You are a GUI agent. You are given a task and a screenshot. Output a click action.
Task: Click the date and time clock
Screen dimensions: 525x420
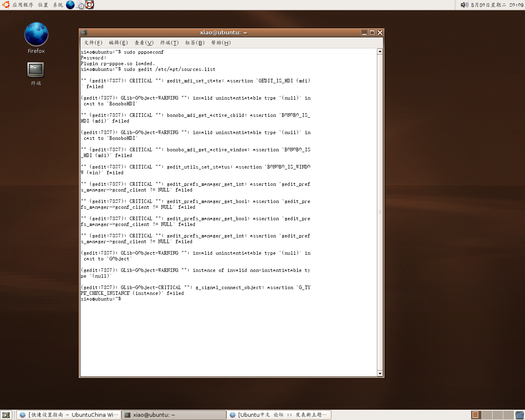pyautogui.click(x=497, y=5)
